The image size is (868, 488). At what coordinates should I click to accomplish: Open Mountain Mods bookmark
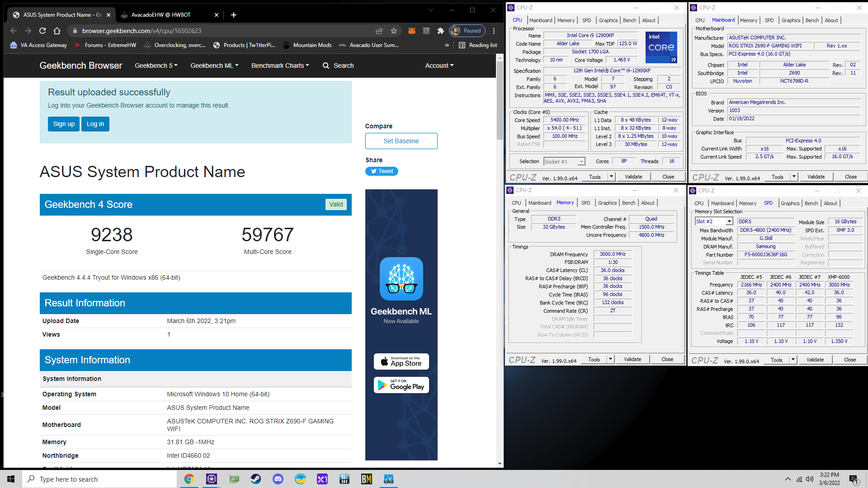click(x=307, y=45)
